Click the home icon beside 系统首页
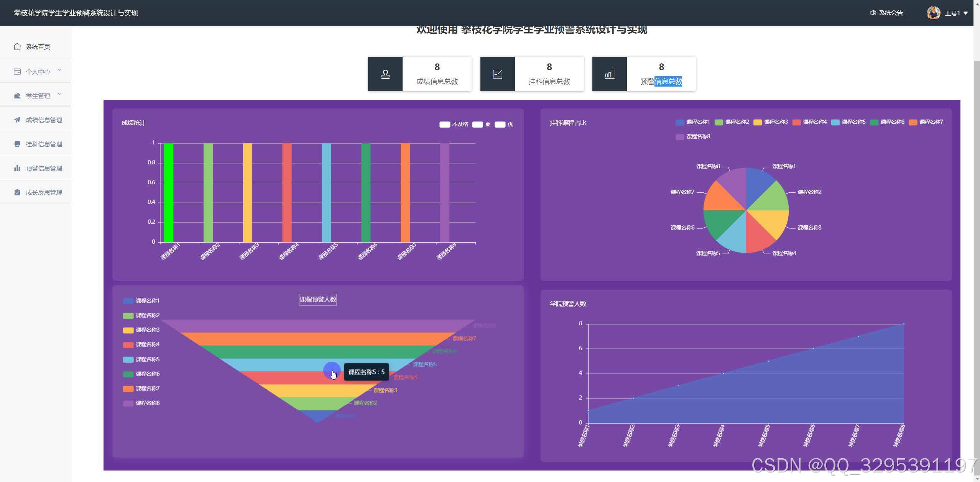 [x=17, y=47]
